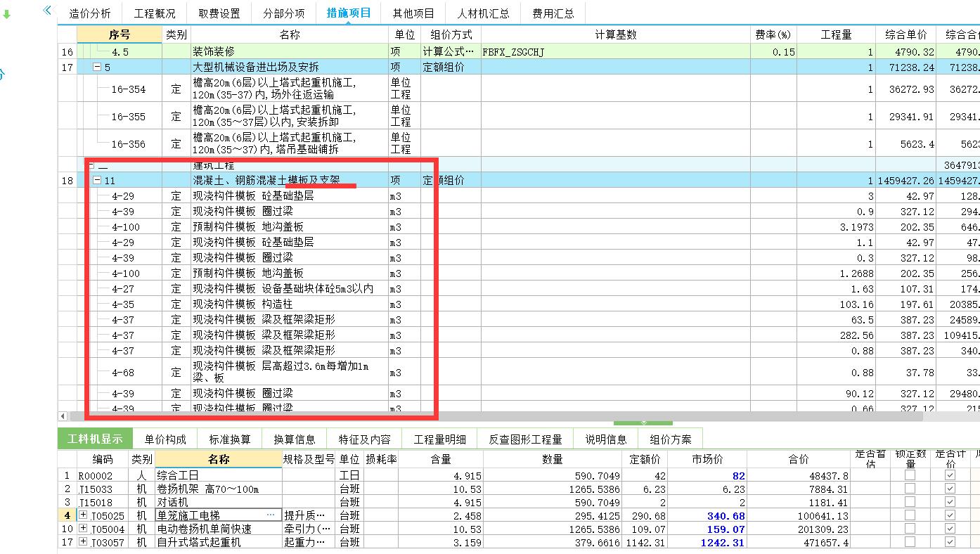The height and width of the screenshot is (554, 980).
Task: Select row 16-355 安装拆卸
Action: pyautogui.click(x=519, y=117)
